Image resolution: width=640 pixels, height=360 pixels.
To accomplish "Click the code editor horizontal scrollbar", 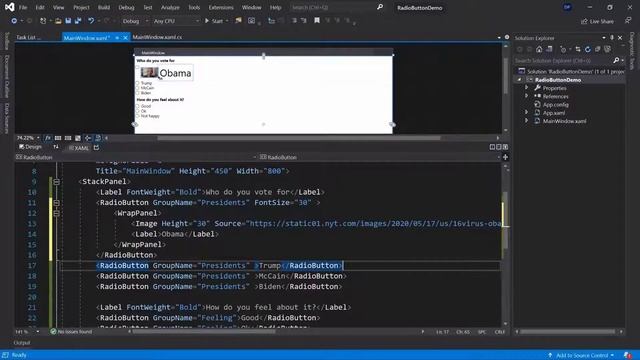I will 203,331.
